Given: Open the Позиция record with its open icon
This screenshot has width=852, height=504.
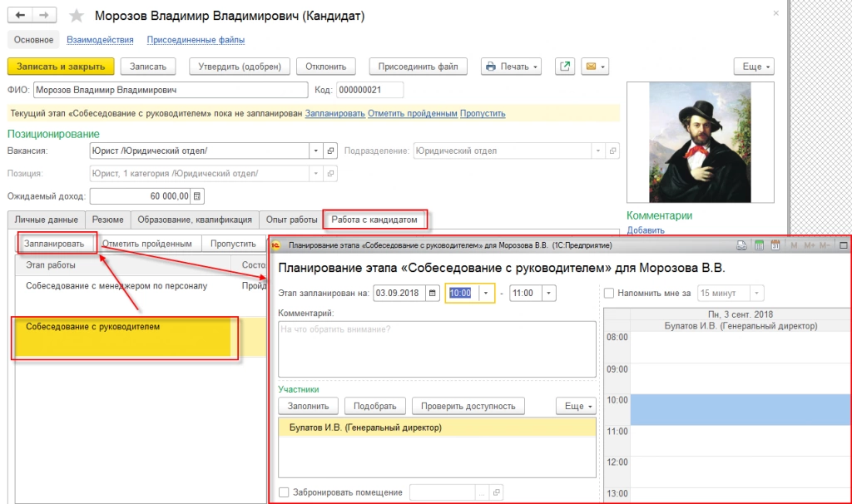Looking at the screenshot, I should coord(330,173).
